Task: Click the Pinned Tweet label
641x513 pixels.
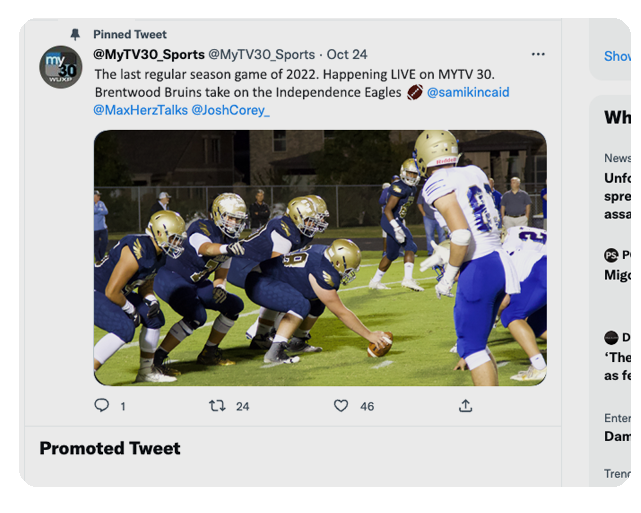Action: point(130,35)
